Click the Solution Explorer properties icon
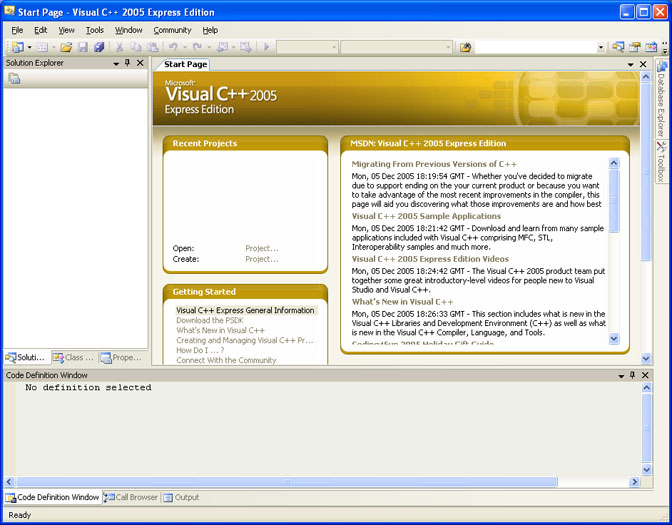The height and width of the screenshot is (525, 672). 14,78
